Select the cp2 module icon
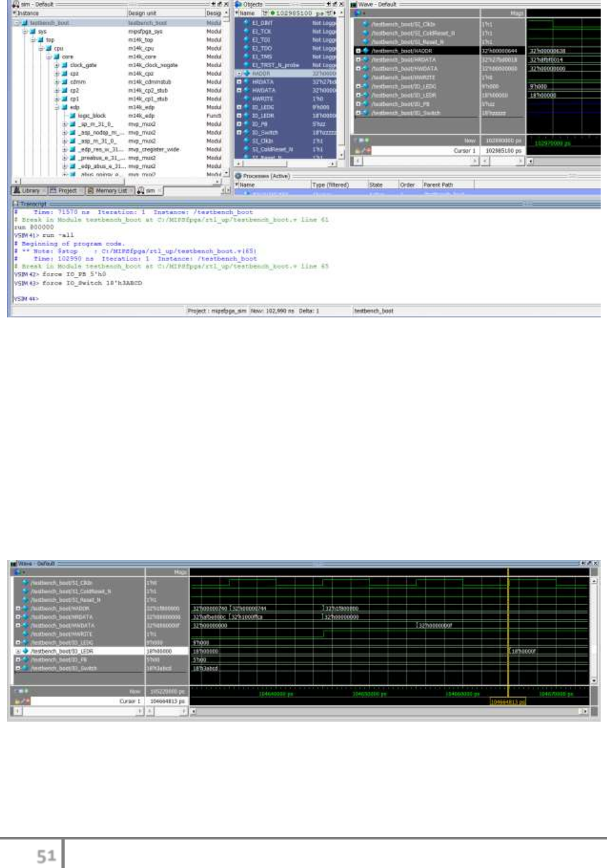Viewport: 607px width, 868px height. tap(65, 91)
